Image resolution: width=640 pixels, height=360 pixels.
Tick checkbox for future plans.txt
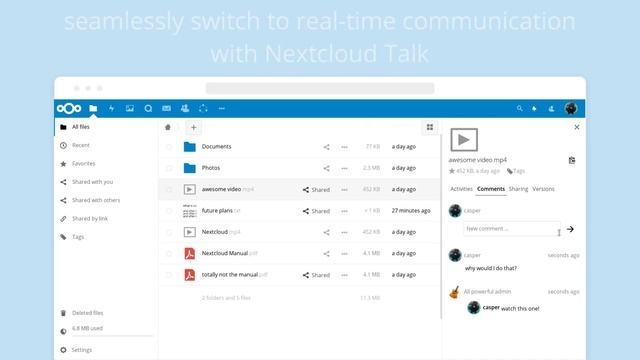pyautogui.click(x=169, y=211)
